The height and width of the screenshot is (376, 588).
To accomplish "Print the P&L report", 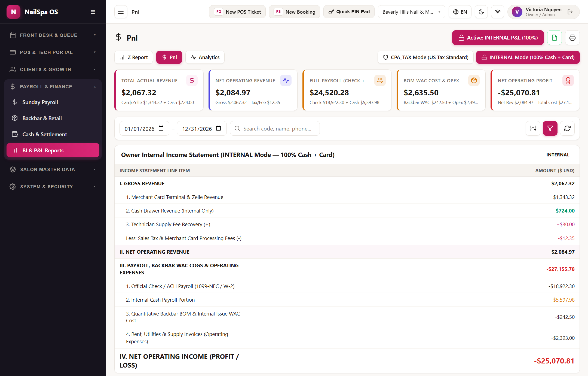I will 572,38.
